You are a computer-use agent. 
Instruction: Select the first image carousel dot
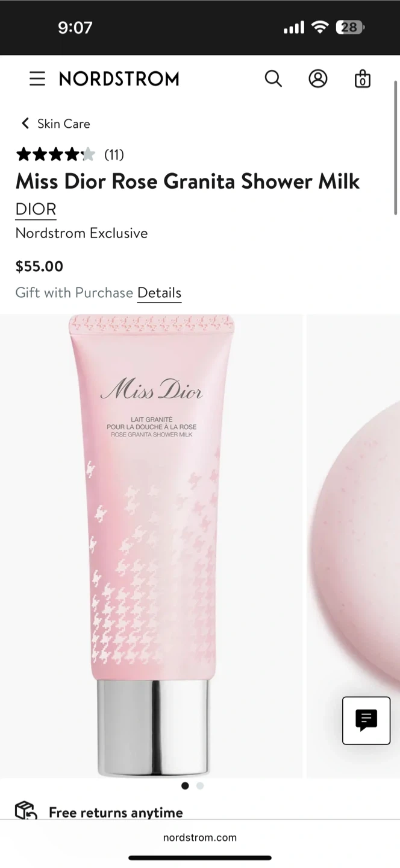185,785
